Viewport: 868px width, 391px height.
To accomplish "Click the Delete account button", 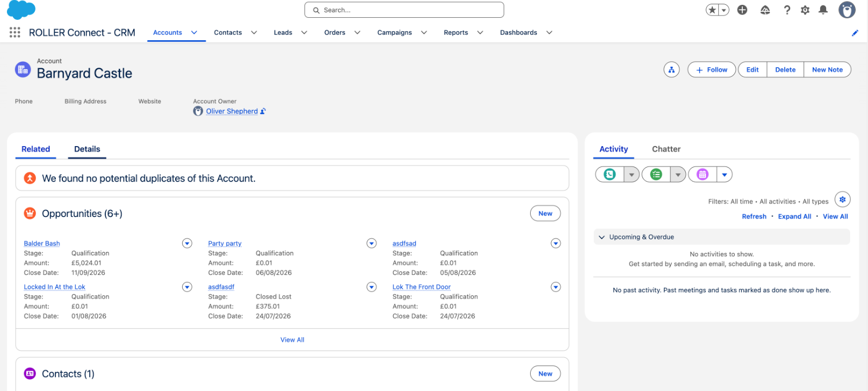I will click(x=785, y=70).
